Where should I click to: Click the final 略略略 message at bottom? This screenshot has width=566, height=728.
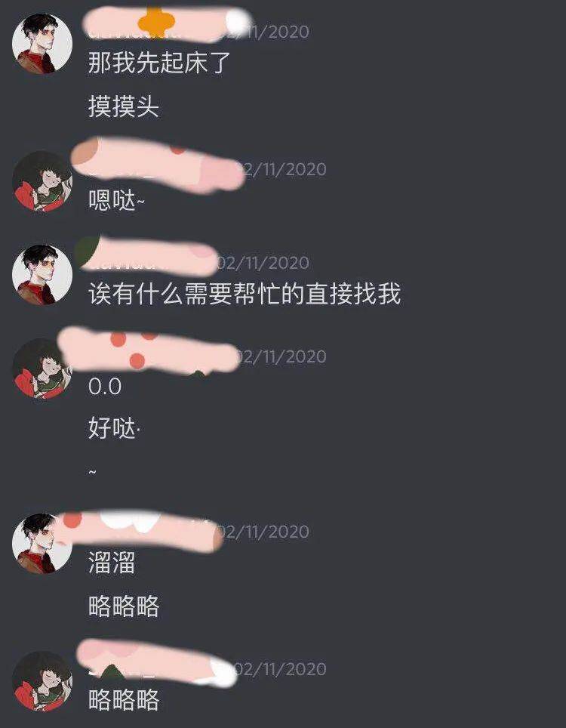124,699
